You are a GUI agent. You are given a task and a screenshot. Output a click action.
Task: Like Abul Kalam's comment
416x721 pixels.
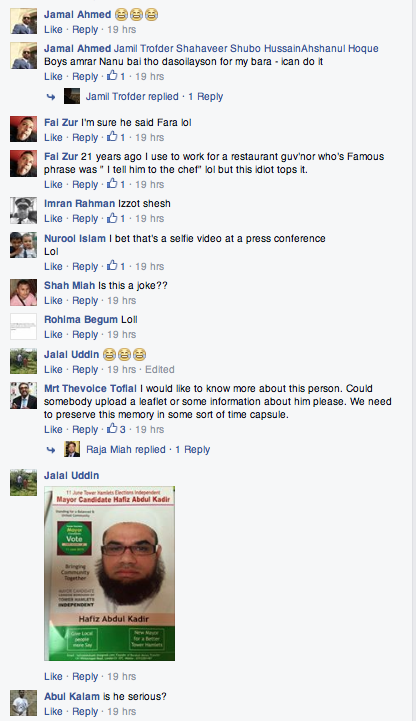coord(53,711)
